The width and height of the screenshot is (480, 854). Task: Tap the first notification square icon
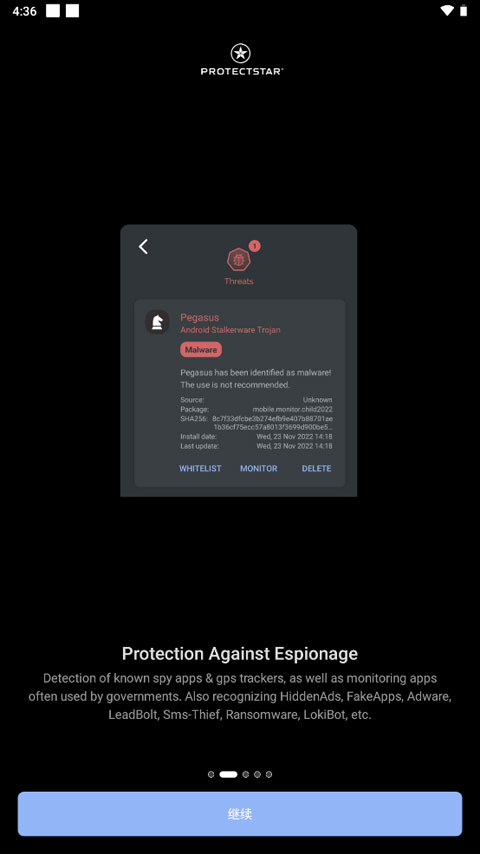click(x=53, y=10)
